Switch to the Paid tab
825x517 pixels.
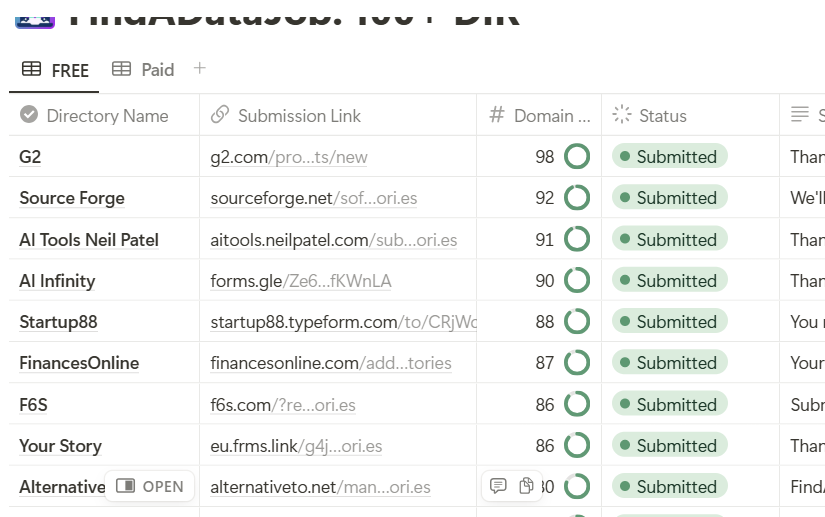[143, 69]
